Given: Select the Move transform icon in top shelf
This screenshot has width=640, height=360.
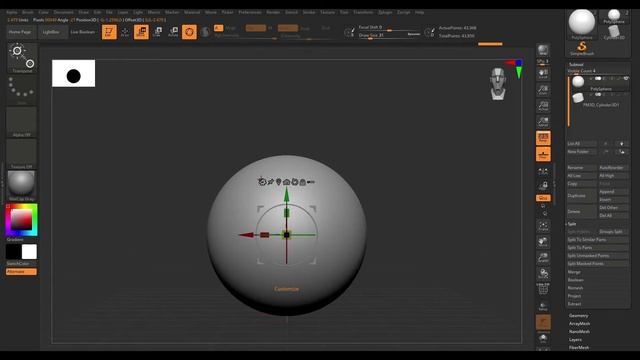Looking at the screenshot, I should pyautogui.click(x=141, y=32).
